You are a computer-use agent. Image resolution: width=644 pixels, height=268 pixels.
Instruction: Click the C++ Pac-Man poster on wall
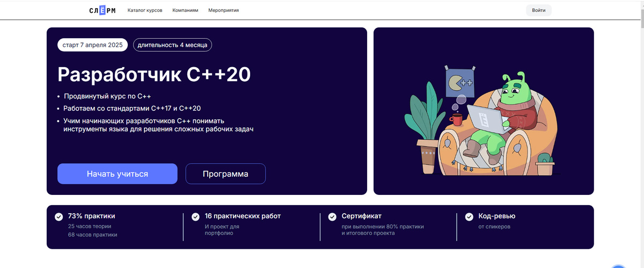pyautogui.click(x=460, y=82)
